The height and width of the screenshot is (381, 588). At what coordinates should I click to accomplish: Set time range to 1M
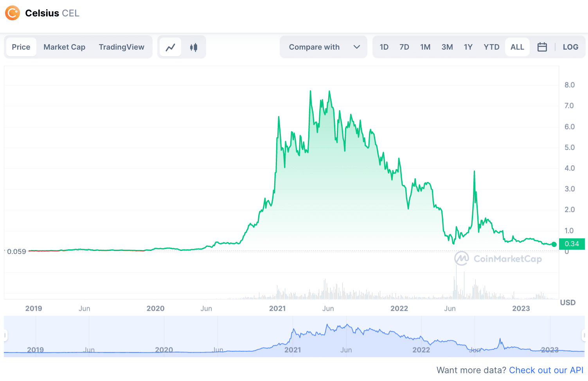click(425, 47)
